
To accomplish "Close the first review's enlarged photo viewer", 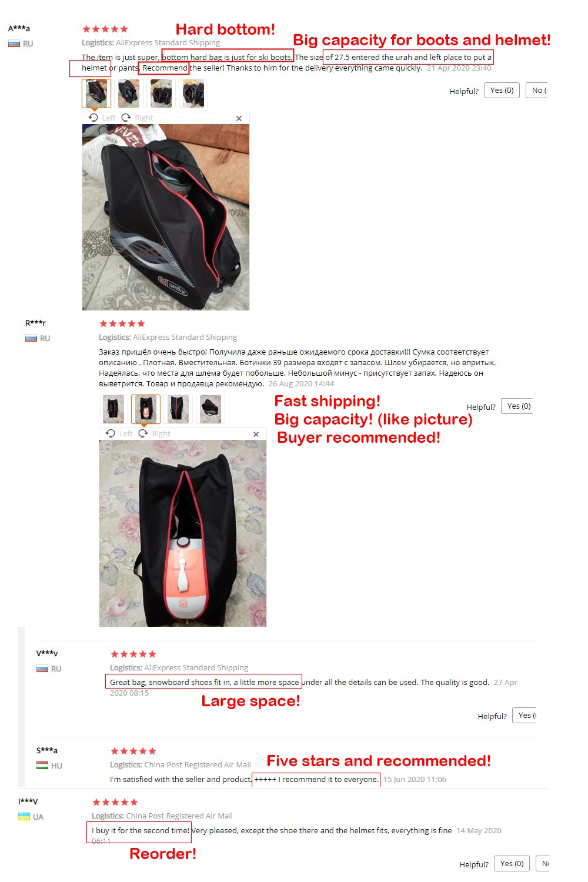I will pyautogui.click(x=239, y=118).
